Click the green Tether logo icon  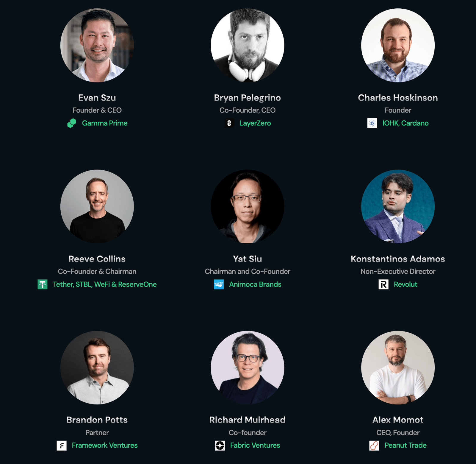point(43,284)
